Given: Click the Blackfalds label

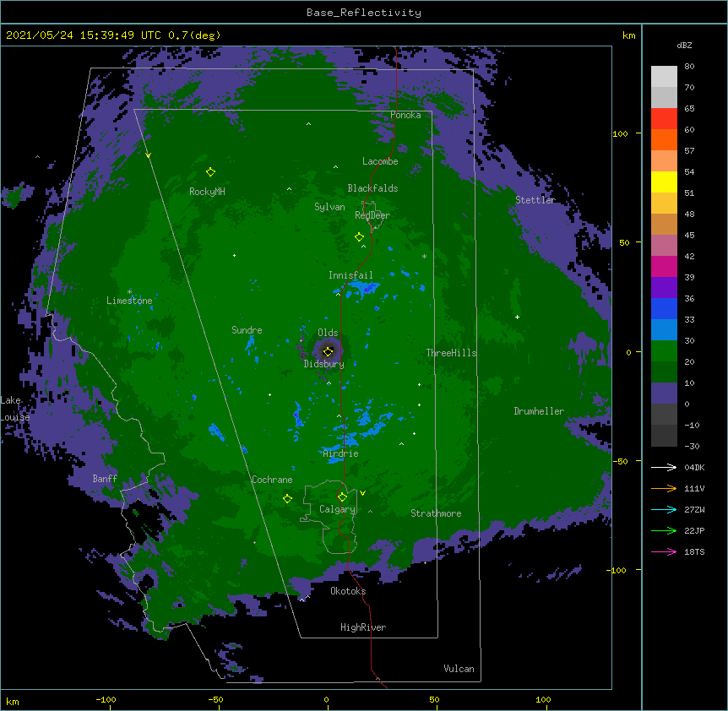Looking at the screenshot, I should pos(372,188).
